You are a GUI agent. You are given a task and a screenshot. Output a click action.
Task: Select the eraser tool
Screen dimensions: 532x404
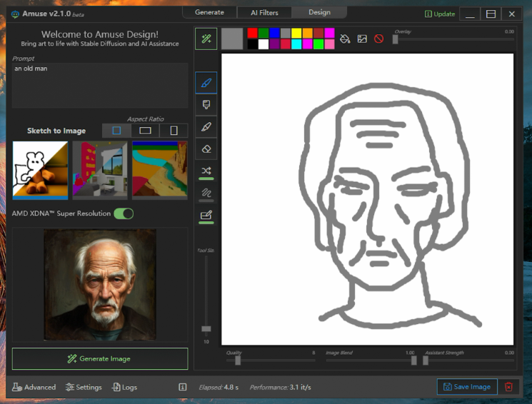pos(206,148)
